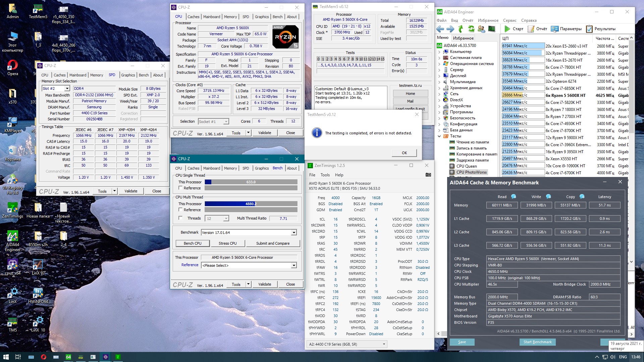Open the Windows Start menu
This screenshot has height=362, width=644.
click(6, 357)
